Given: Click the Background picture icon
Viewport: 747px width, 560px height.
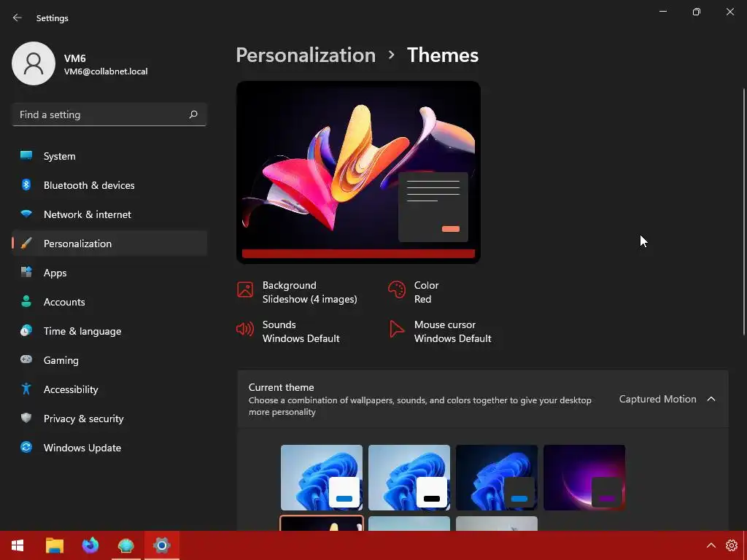Looking at the screenshot, I should [x=245, y=289].
